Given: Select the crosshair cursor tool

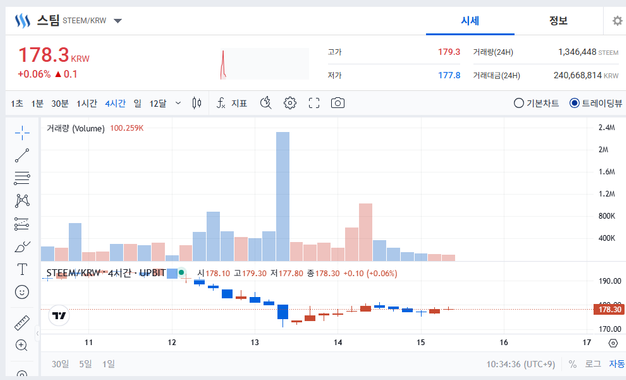Looking at the screenshot, I should [x=22, y=133].
